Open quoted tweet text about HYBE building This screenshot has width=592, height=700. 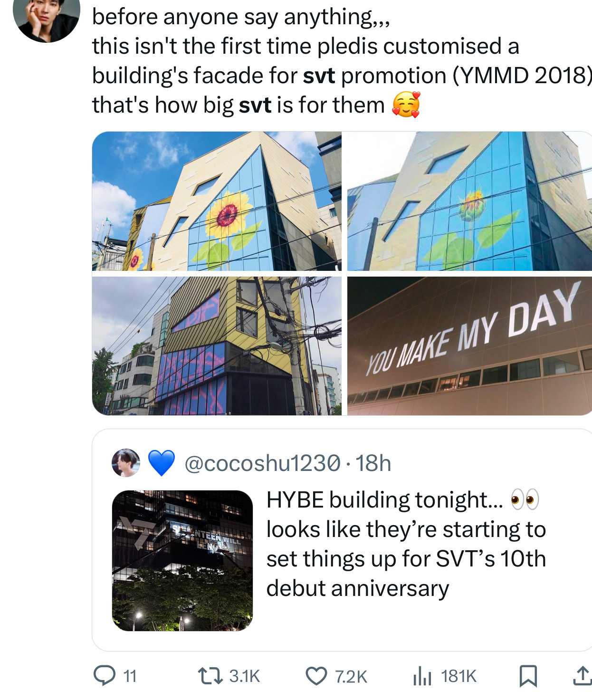[x=406, y=544]
